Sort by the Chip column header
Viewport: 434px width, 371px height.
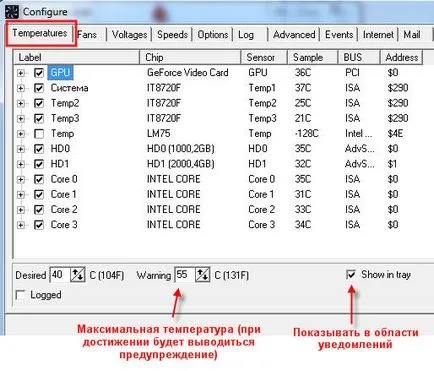190,57
